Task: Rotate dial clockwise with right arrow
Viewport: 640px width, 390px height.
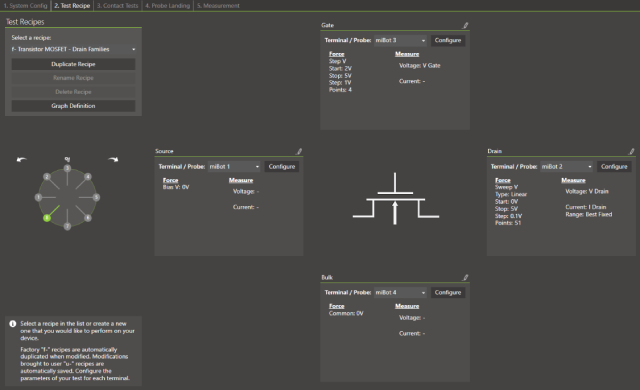Action: (x=113, y=160)
